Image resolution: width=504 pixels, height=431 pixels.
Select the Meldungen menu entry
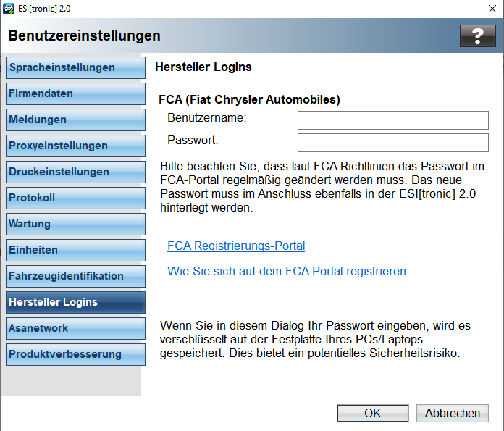tap(75, 120)
